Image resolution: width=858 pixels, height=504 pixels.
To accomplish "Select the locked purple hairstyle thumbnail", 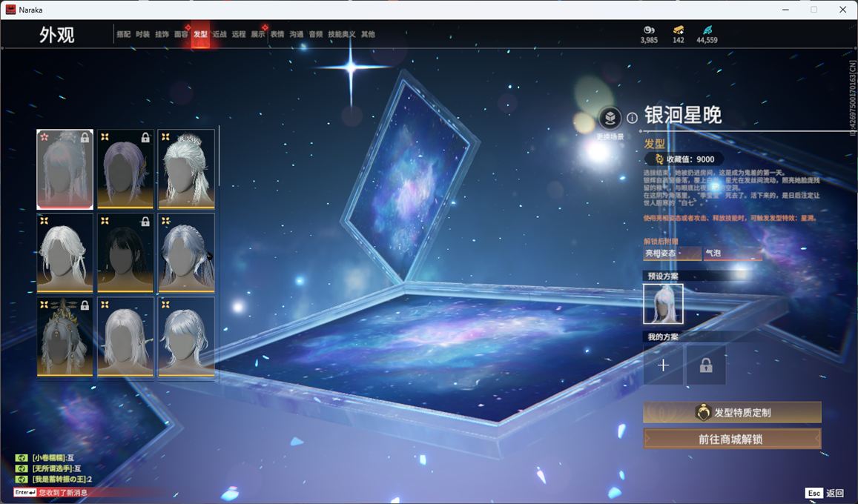I will point(125,169).
